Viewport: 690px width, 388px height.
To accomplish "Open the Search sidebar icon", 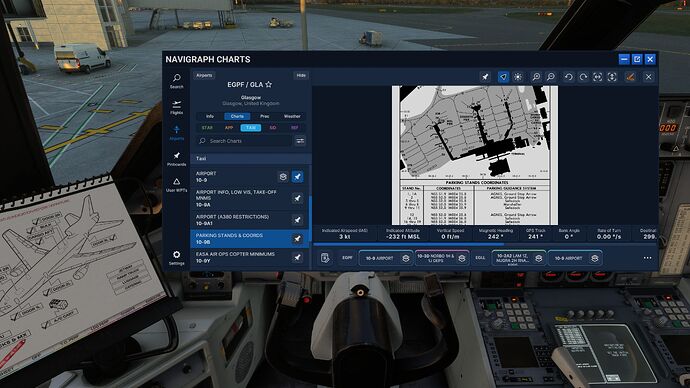I will tap(176, 81).
